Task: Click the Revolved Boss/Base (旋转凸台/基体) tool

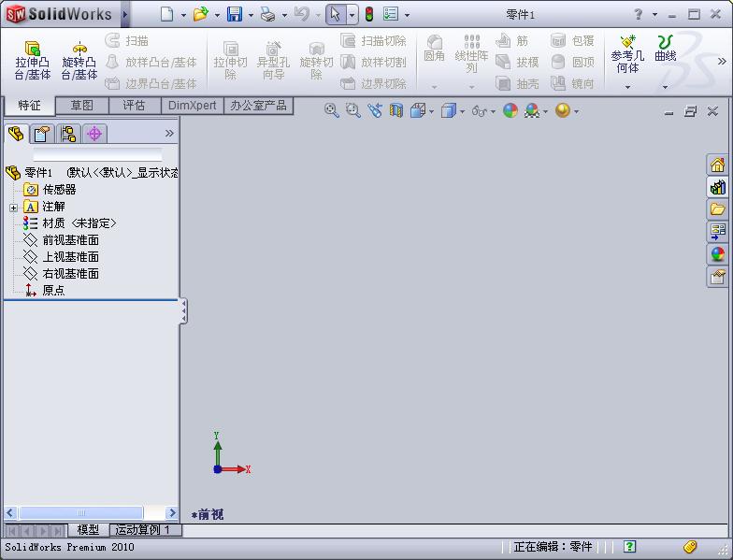Action: 79,61
